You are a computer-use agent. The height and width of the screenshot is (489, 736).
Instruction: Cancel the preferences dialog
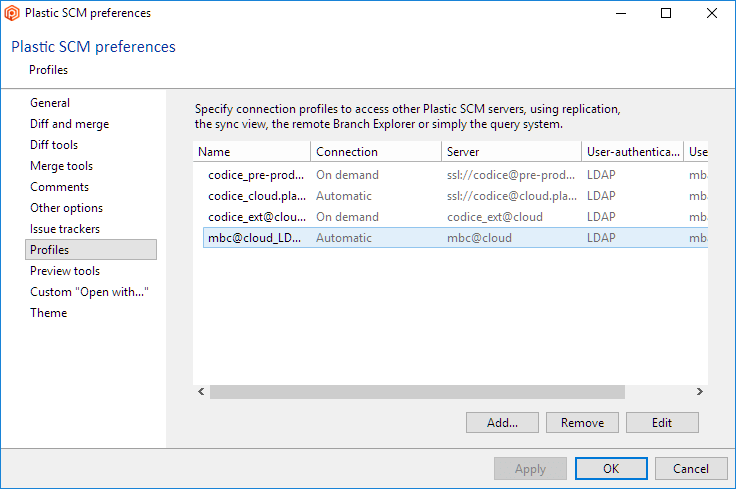[691, 468]
